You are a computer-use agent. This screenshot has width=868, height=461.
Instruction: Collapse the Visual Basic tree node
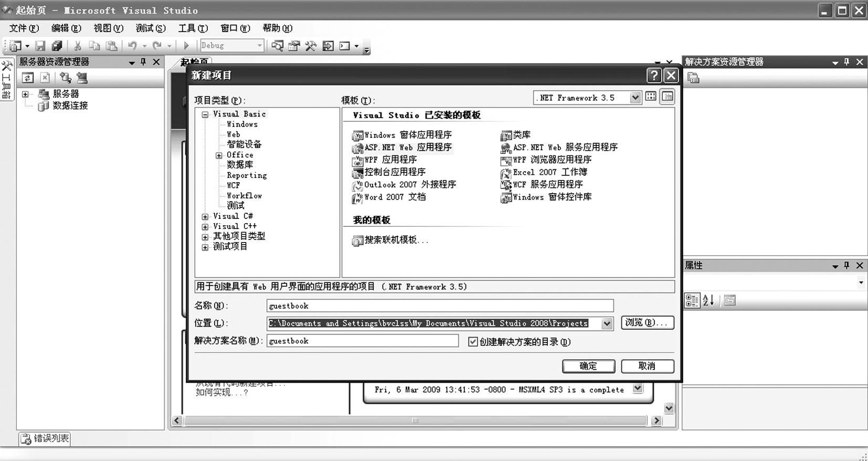click(x=205, y=114)
